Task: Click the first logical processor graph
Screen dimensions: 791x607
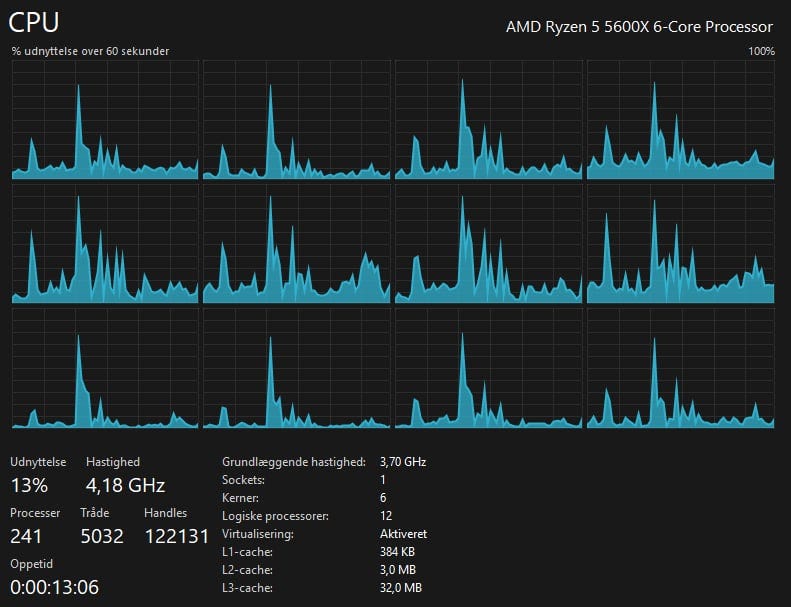Action: coord(105,120)
